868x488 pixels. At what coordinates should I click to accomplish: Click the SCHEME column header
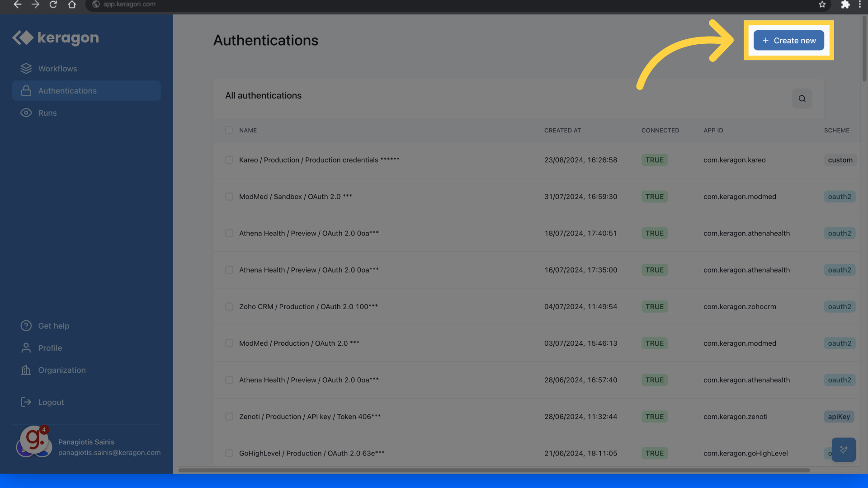point(836,131)
